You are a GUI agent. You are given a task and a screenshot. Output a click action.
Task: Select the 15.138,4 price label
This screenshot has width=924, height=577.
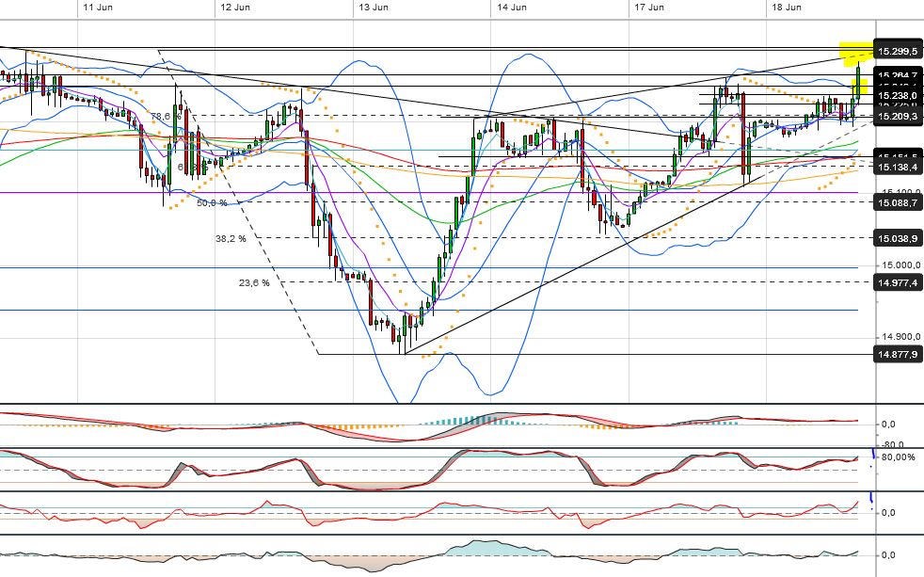(x=898, y=168)
